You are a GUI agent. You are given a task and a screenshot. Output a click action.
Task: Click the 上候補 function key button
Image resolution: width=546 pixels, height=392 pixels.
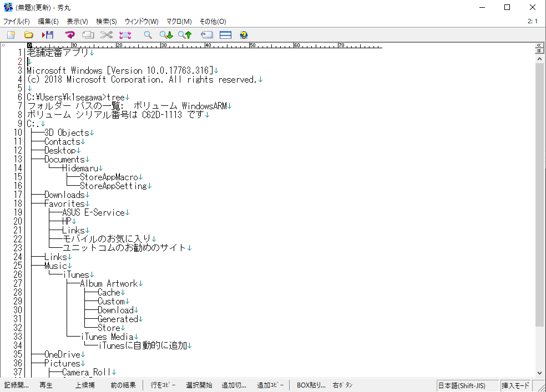[x=85, y=385]
